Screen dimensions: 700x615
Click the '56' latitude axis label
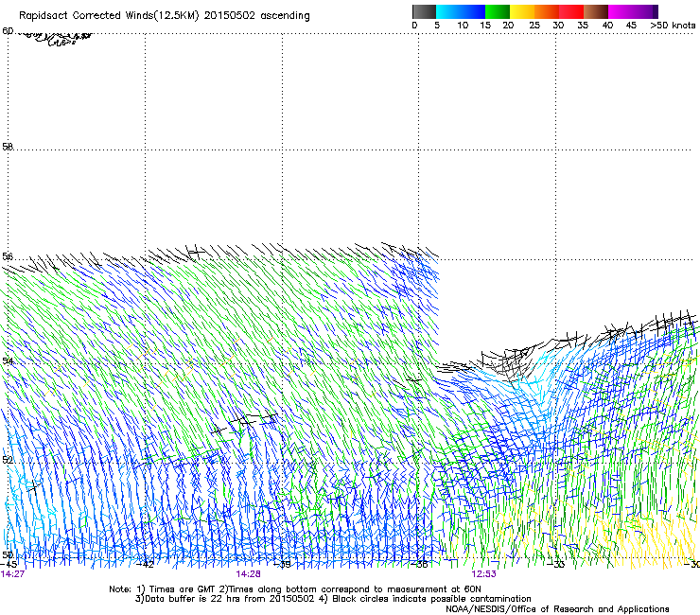(8, 256)
